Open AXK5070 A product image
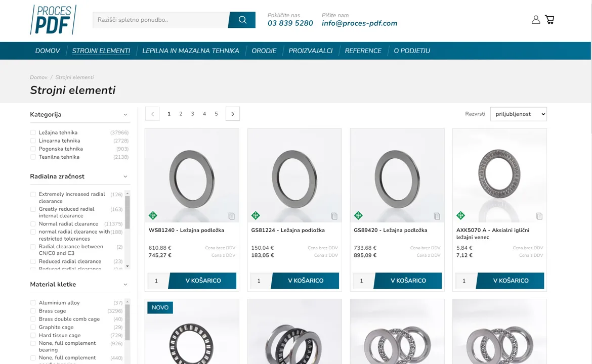This screenshot has width=592, height=364. [x=499, y=175]
